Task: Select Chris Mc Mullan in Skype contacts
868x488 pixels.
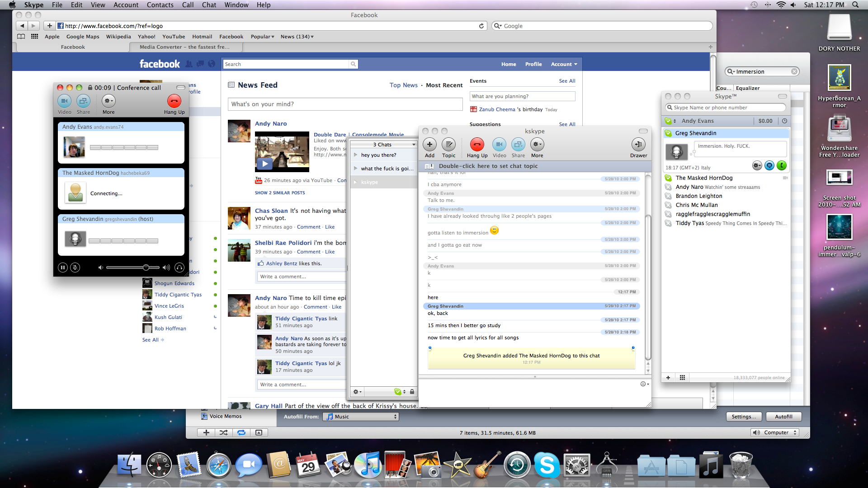Action: 726,205
